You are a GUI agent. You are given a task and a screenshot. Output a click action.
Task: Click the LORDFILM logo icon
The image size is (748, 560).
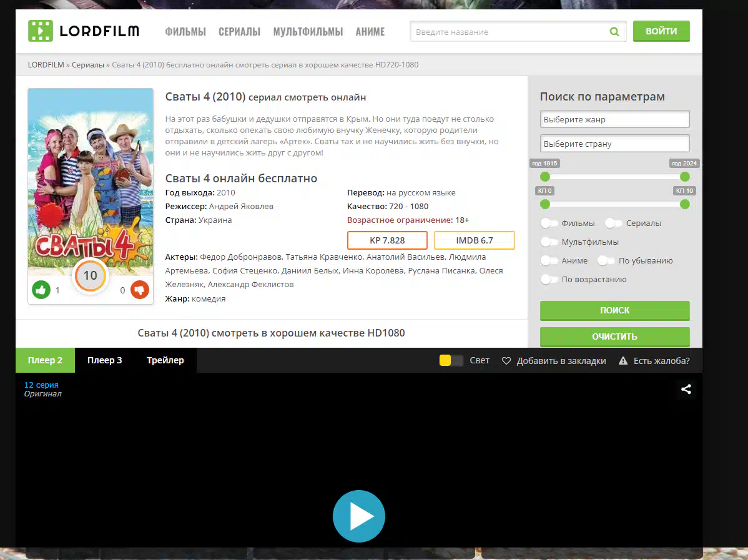pos(41,31)
